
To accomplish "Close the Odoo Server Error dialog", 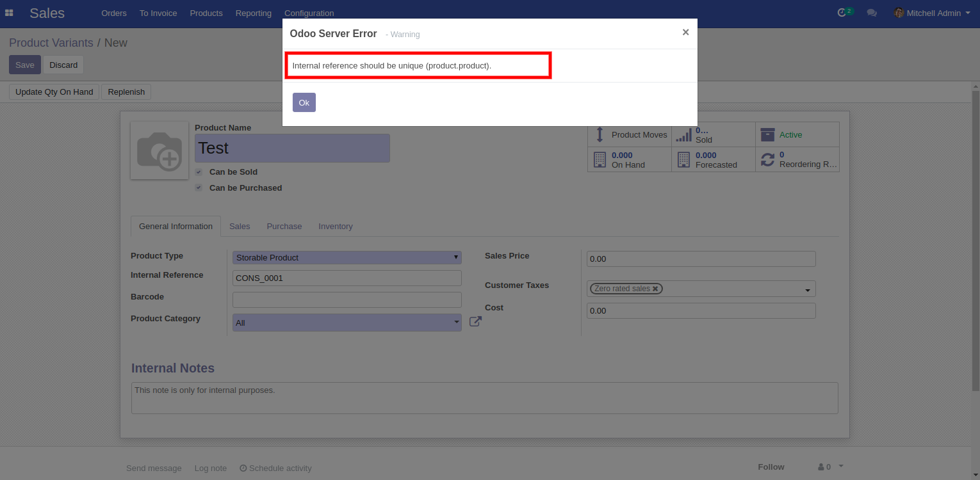I will pos(685,32).
